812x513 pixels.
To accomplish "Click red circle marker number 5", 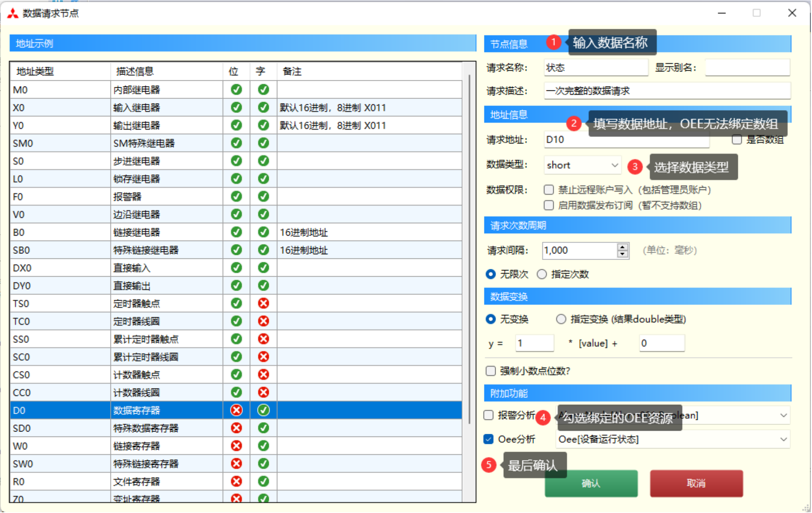I will pos(489,465).
